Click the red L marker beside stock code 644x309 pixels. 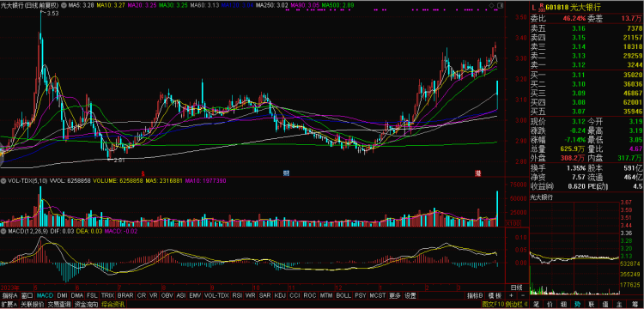tap(533, 7)
